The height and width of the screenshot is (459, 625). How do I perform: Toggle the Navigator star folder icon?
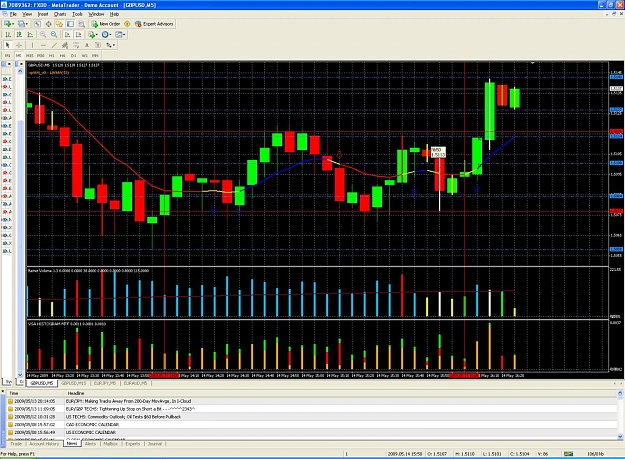point(59,24)
